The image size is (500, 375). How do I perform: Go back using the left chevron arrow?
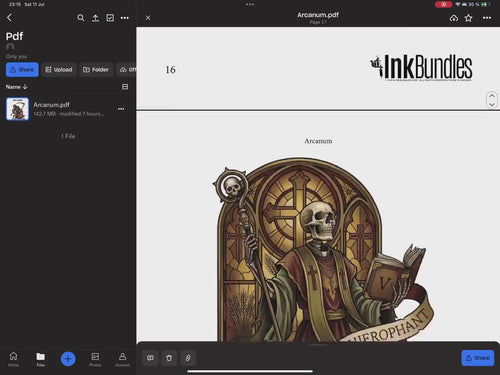(x=9, y=18)
